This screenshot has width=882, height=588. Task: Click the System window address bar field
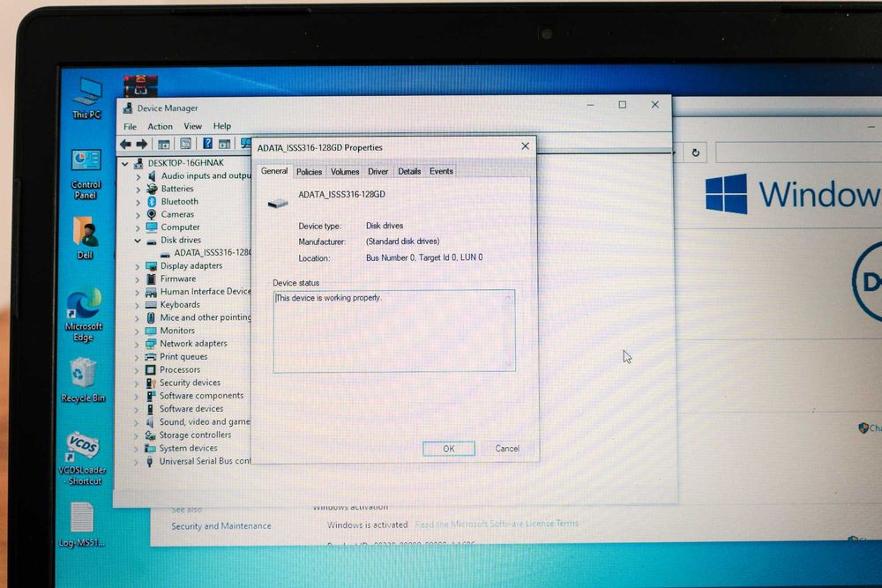(799, 153)
